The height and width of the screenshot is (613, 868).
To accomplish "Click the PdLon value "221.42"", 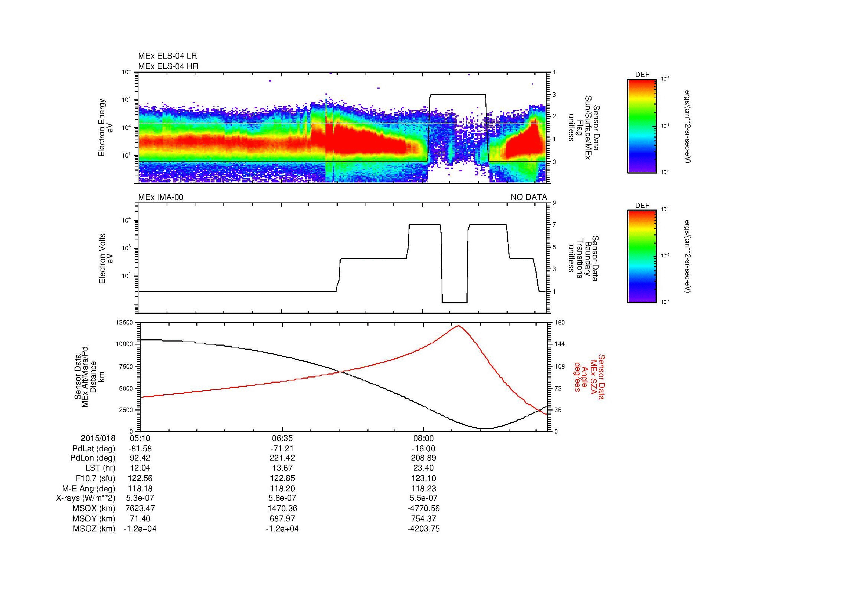I will click(282, 458).
